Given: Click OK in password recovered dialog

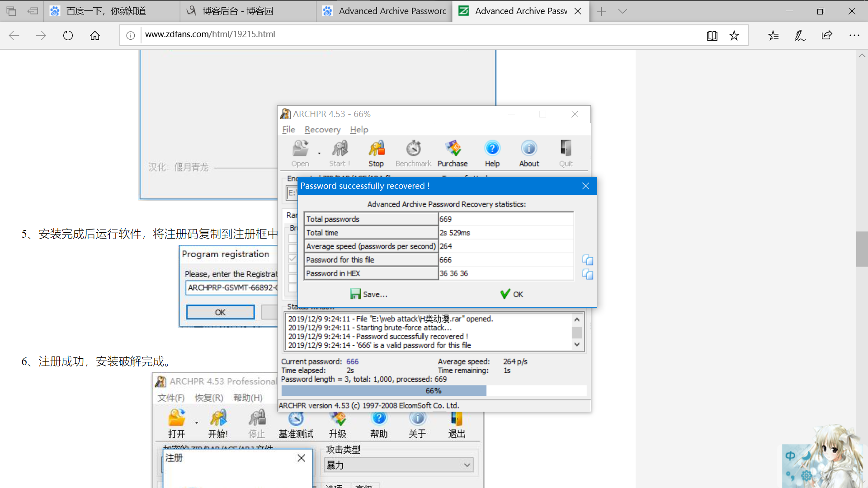Looking at the screenshot, I should click(x=512, y=294).
